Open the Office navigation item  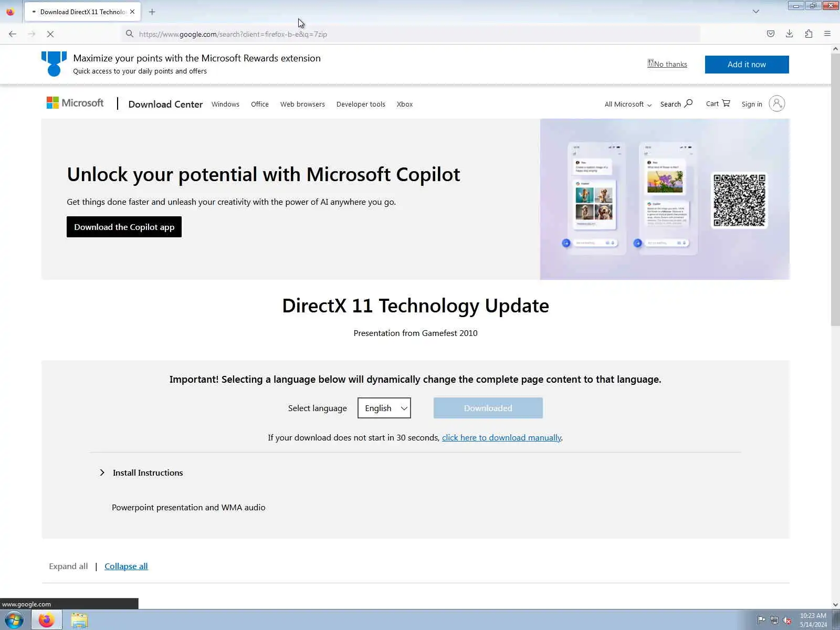point(260,104)
